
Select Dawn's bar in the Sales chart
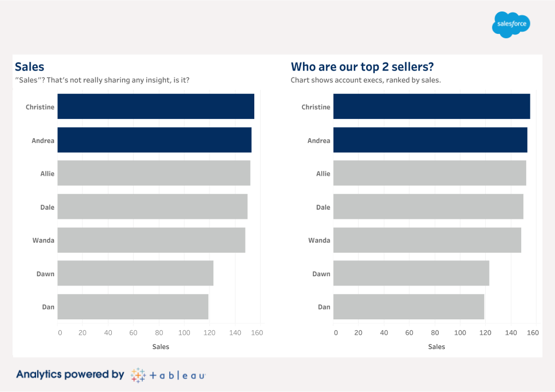pyautogui.click(x=135, y=273)
